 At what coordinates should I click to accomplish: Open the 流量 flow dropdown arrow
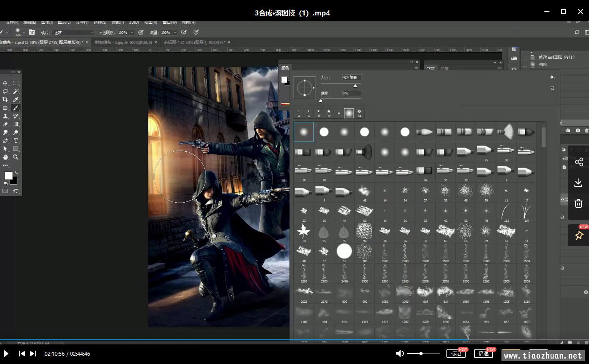tap(175, 33)
